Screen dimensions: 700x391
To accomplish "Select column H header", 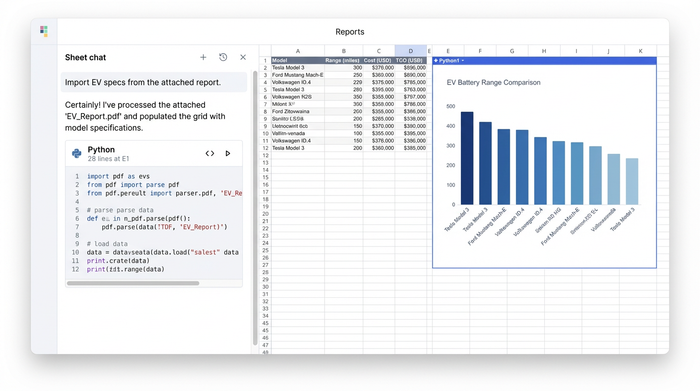I will (x=544, y=51).
